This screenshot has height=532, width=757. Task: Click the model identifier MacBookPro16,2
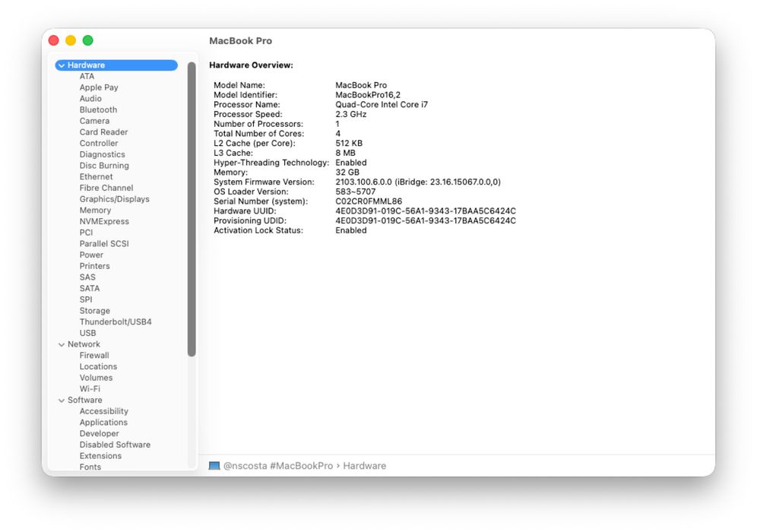click(x=368, y=95)
